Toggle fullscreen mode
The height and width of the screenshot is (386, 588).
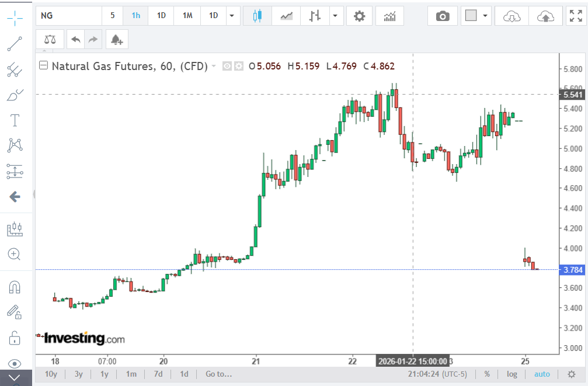click(x=576, y=16)
